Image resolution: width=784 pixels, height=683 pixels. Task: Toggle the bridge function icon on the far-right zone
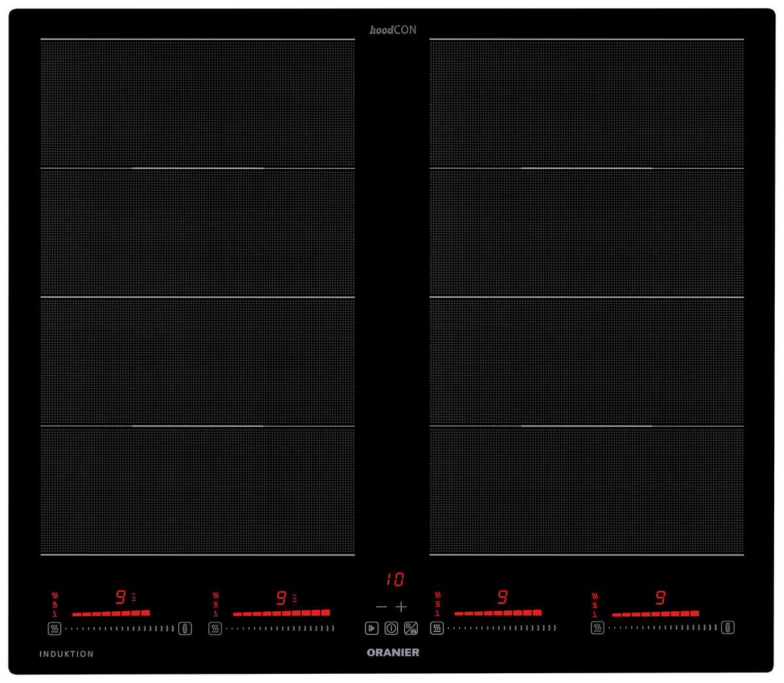click(728, 628)
